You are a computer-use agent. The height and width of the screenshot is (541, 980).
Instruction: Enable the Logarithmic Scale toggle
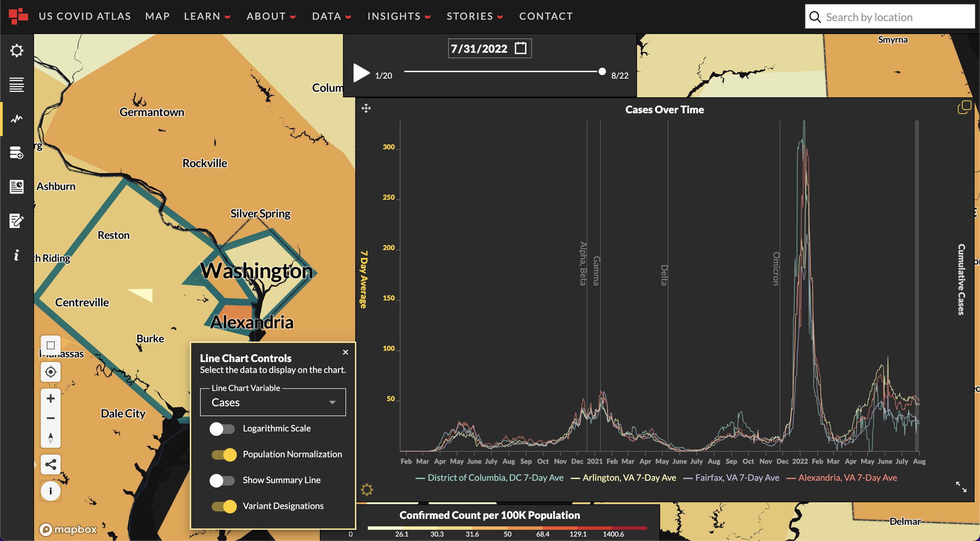pyautogui.click(x=223, y=429)
